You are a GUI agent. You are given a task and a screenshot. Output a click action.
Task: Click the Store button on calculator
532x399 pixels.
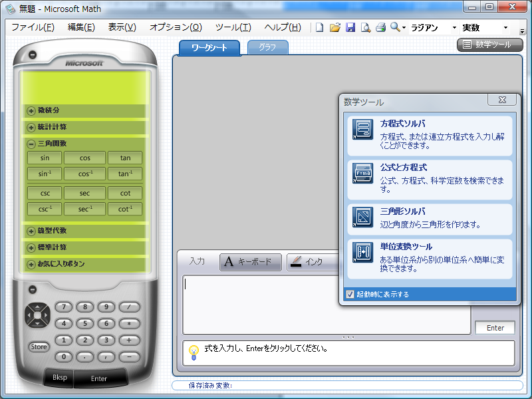point(39,346)
